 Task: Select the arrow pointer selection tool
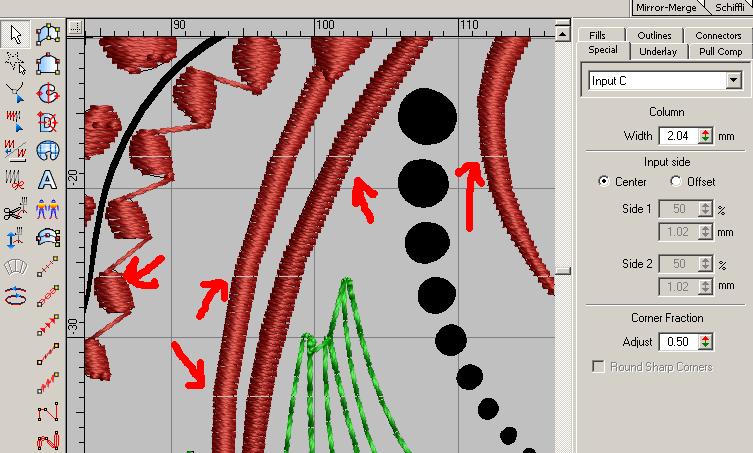point(16,35)
